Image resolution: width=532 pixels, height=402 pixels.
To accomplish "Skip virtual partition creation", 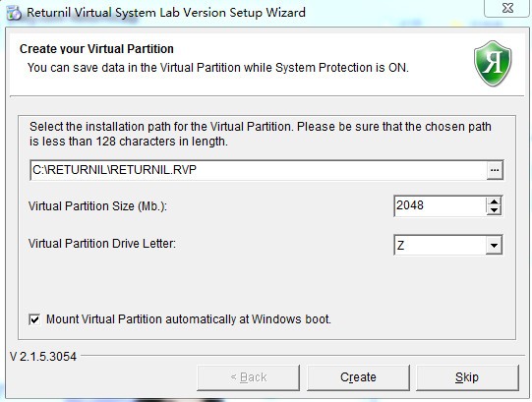I will (x=467, y=377).
